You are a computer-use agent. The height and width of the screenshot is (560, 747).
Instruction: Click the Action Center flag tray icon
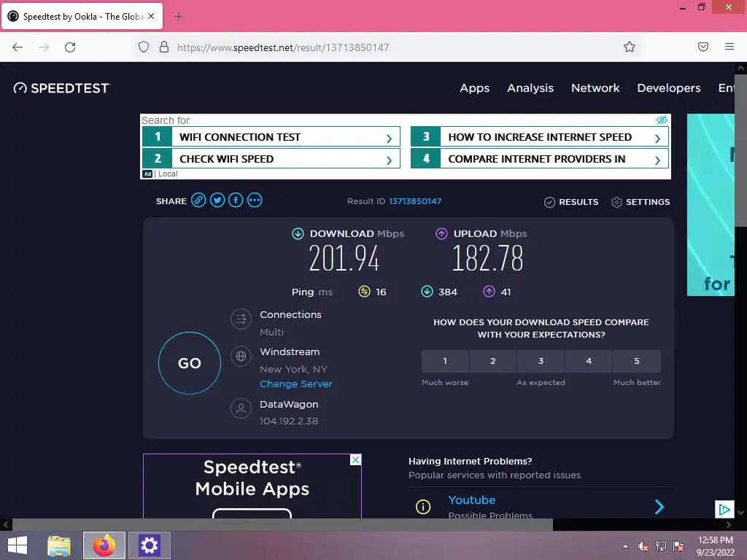[x=678, y=546]
